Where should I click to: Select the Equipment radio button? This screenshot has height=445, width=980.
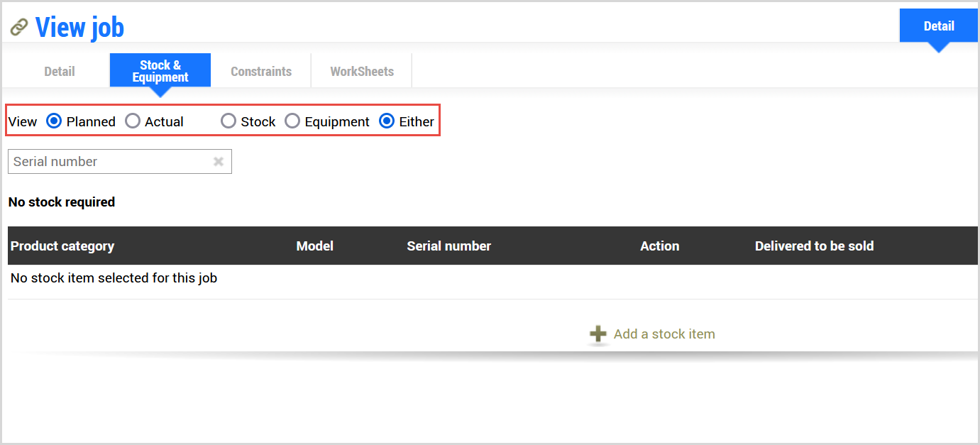point(292,121)
